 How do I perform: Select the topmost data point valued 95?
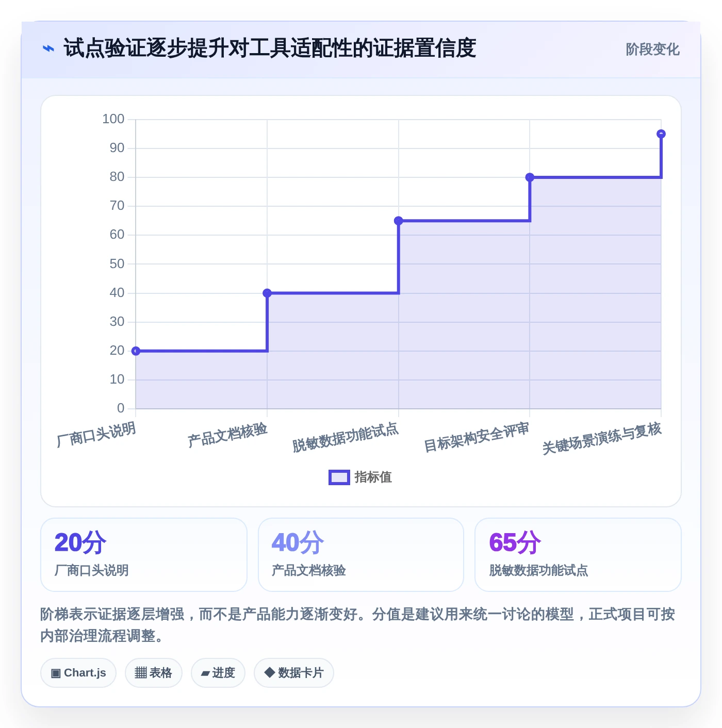(661, 134)
